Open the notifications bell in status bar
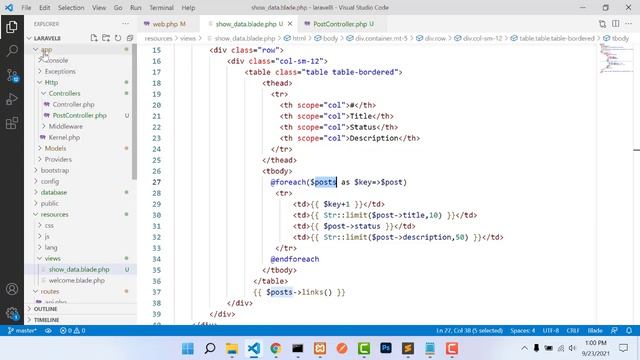The height and width of the screenshot is (360, 640). point(629,331)
